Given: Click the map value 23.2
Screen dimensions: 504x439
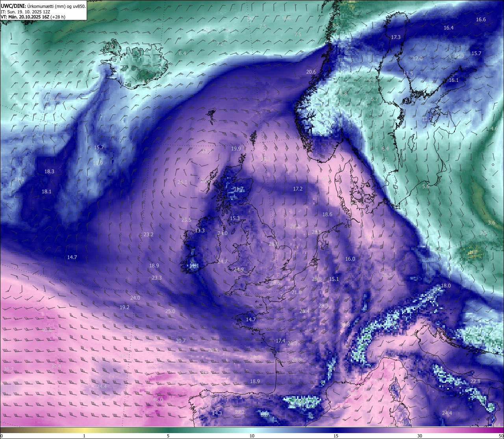Looking at the screenshot, I should pyautogui.click(x=148, y=234).
